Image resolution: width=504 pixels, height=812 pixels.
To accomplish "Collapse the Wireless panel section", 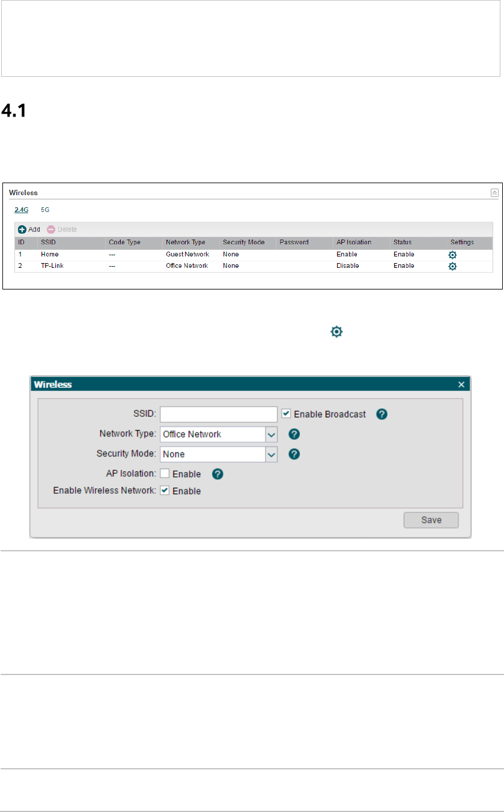I will (494, 193).
